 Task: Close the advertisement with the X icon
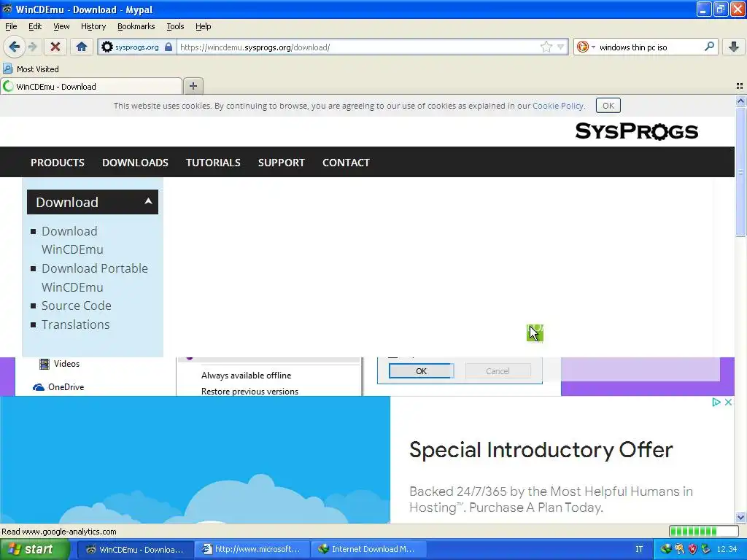point(728,402)
